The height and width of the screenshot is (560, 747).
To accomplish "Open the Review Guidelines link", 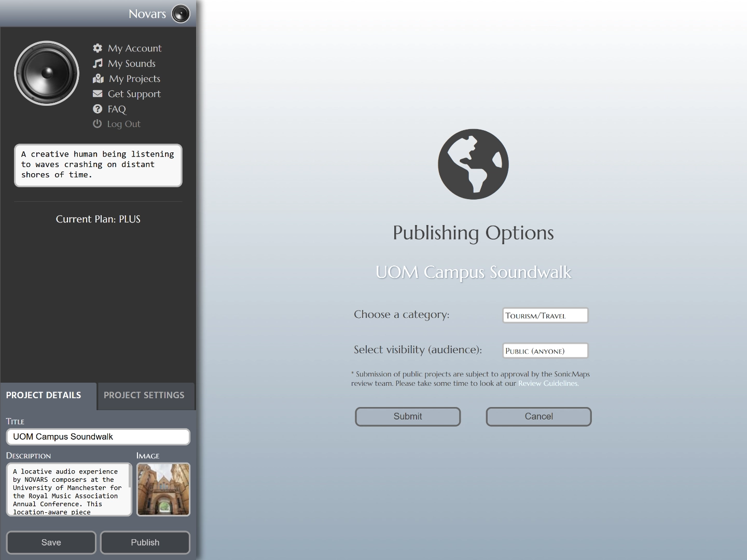I will 548,383.
